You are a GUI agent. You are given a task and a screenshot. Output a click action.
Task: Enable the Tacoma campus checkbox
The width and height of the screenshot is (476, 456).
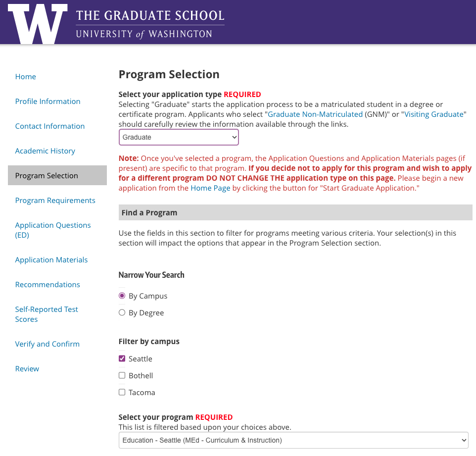122,393
